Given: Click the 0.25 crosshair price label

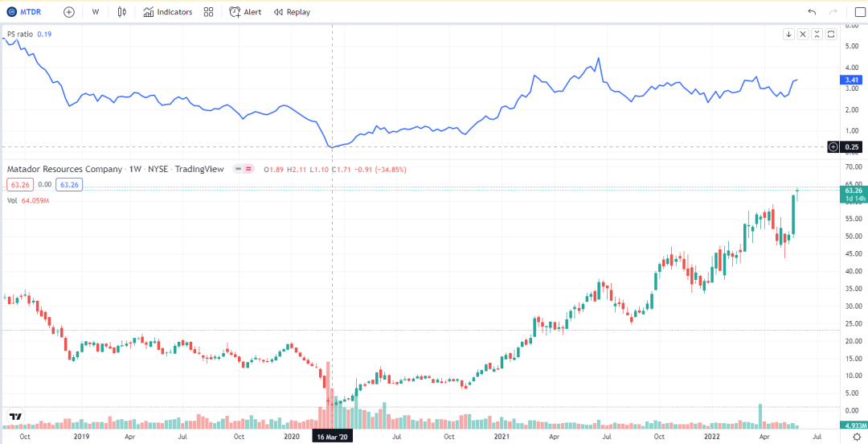Looking at the screenshot, I should coord(851,147).
